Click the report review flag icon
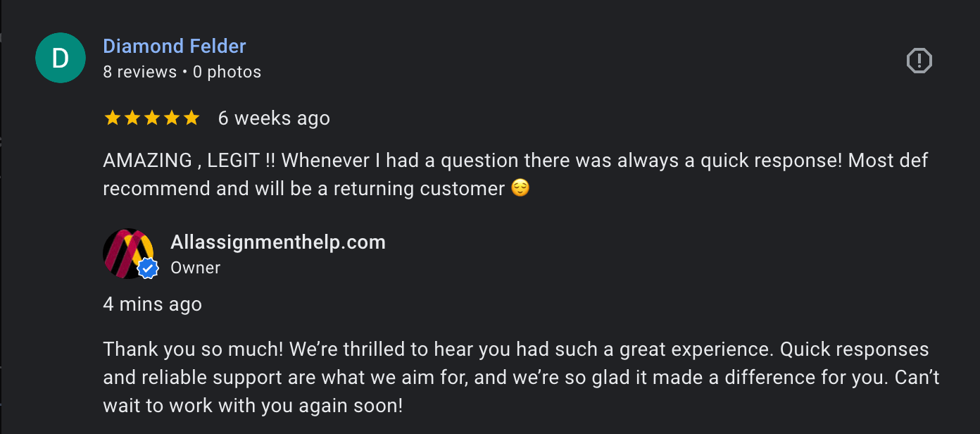Viewport: 980px width, 434px height. (x=919, y=61)
